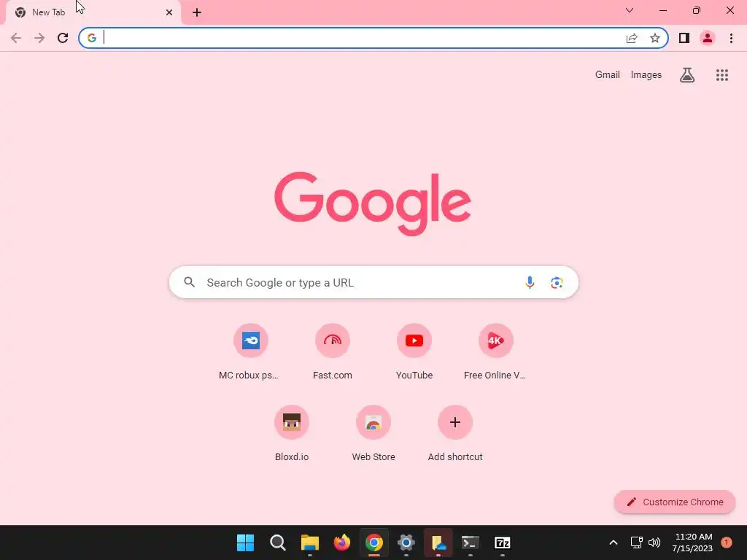747x560 pixels.
Task: Open the Bloxd.io shortcut
Action: coord(292,433)
